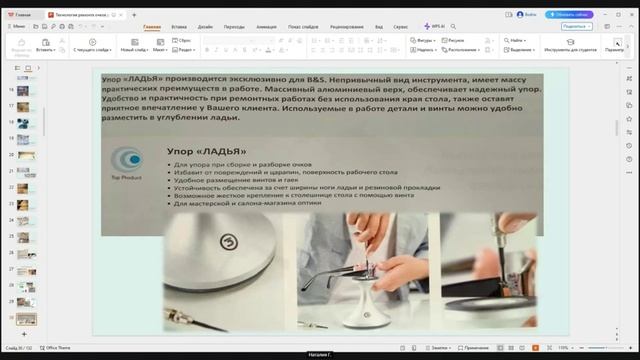Open the Раздел section dropdown

point(184,50)
